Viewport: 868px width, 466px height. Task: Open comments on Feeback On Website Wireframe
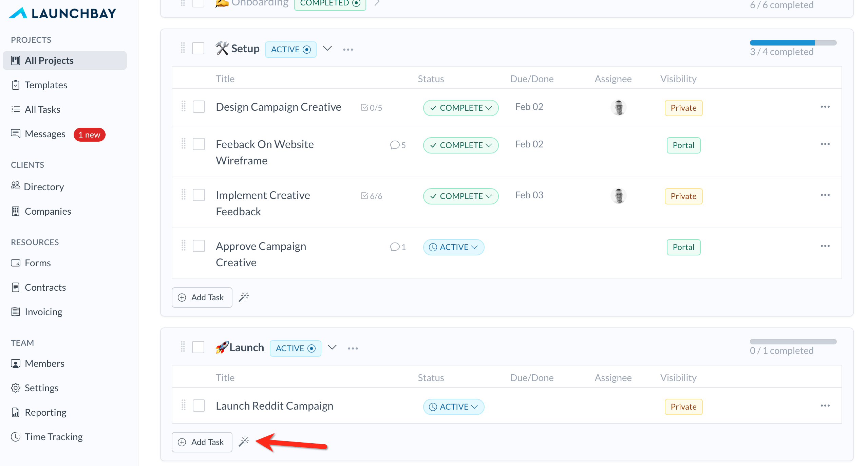(398, 145)
